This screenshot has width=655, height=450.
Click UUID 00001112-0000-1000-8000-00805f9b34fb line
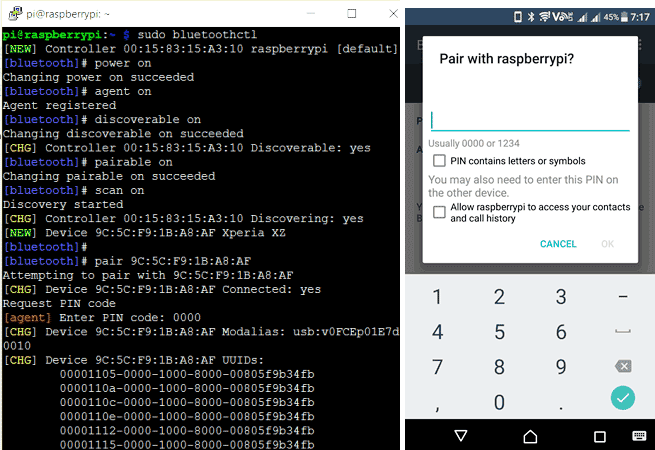pyautogui.click(x=187, y=431)
